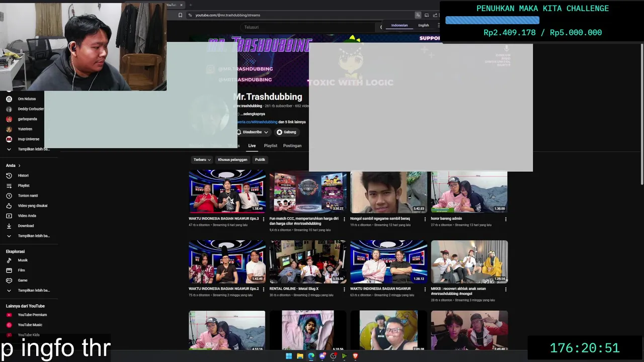644x362 pixels.
Task: Open a new browser tab
Action: pos(191,5)
